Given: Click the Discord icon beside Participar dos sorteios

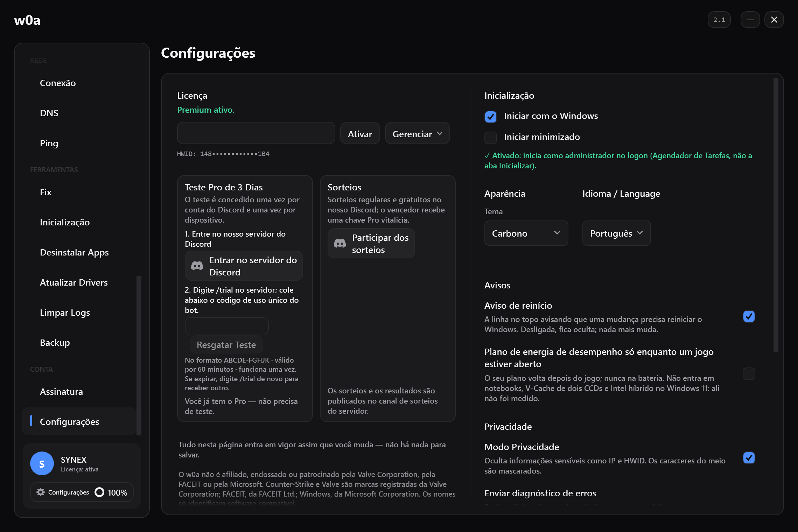Looking at the screenshot, I should coord(340,244).
